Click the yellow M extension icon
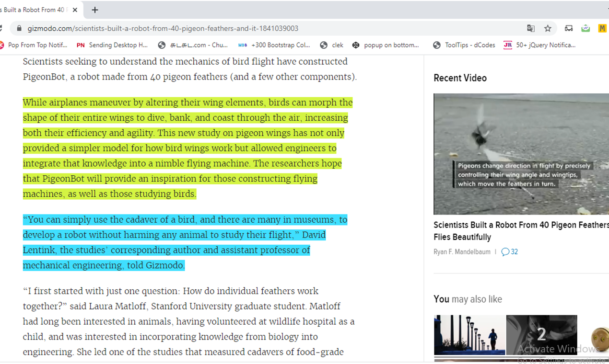The width and height of the screenshot is (609, 364). pos(602,28)
